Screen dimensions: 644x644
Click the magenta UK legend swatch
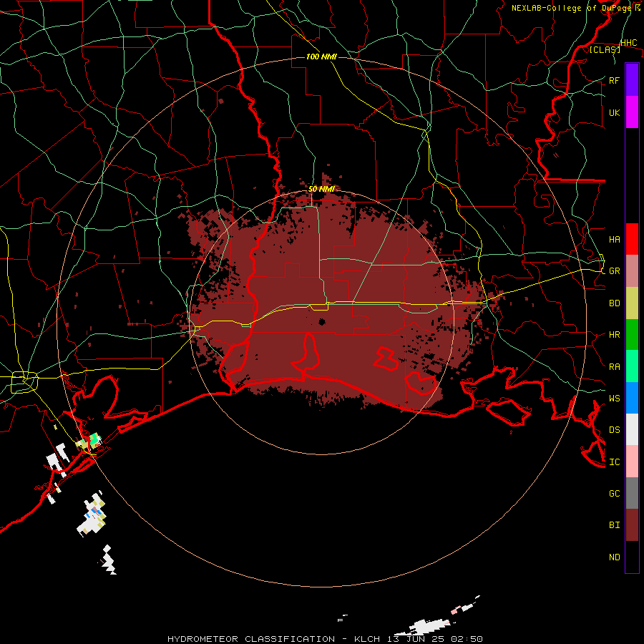point(632,112)
